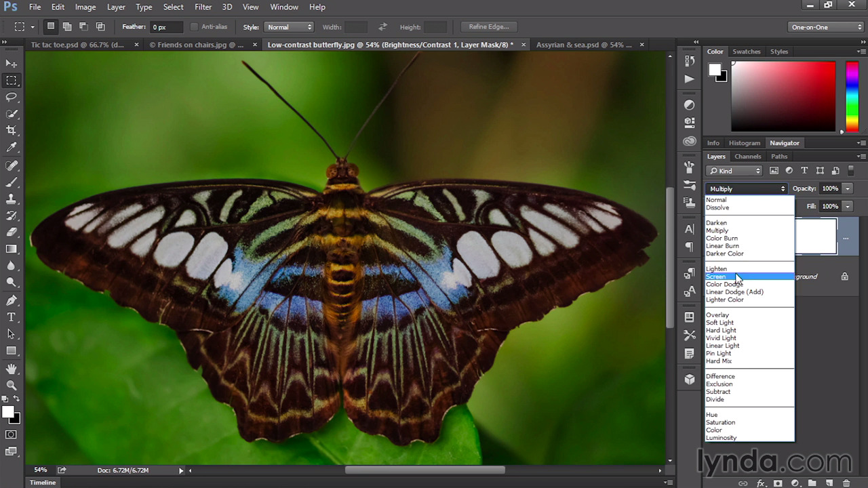Select the Quick Selection tool
Image resolution: width=868 pixels, height=488 pixels.
(12, 114)
